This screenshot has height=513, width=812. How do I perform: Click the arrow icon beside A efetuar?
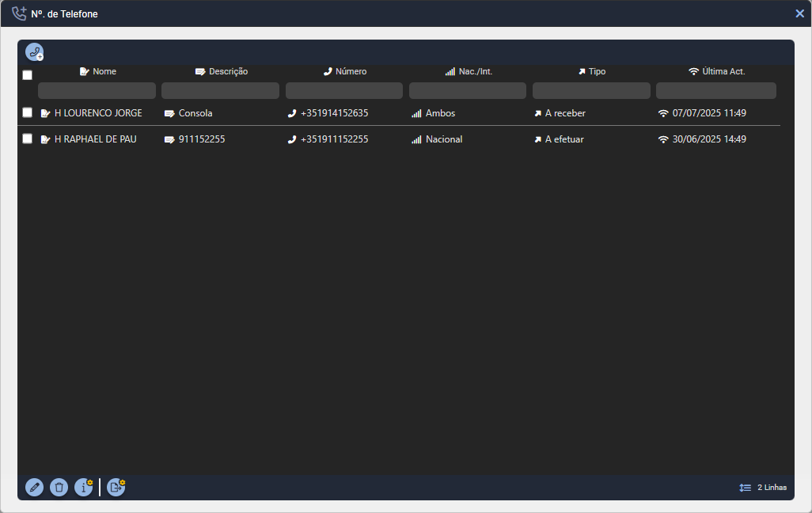(x=538, y=139)
